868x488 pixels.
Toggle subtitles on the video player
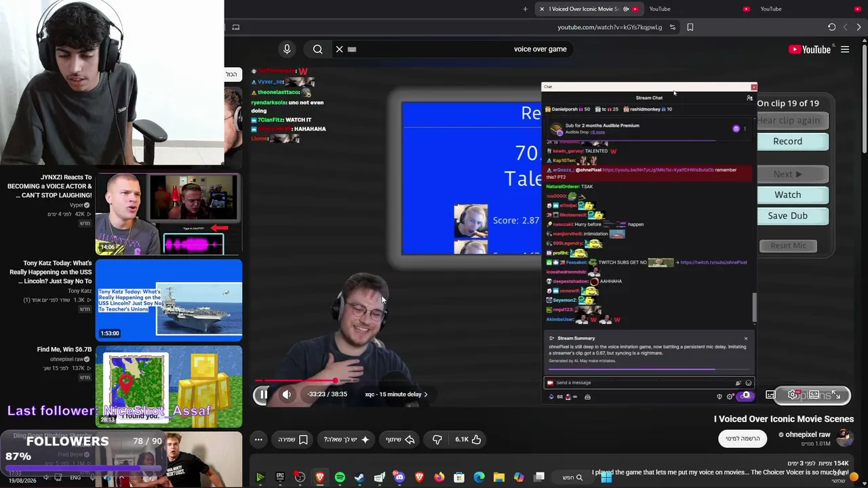(x=770, y=395)
